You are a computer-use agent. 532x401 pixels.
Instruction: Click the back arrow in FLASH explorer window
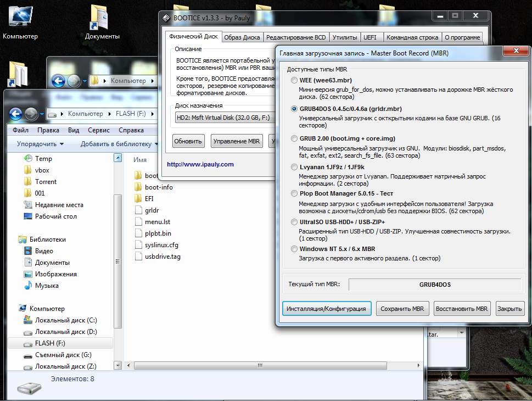point(16,114)
